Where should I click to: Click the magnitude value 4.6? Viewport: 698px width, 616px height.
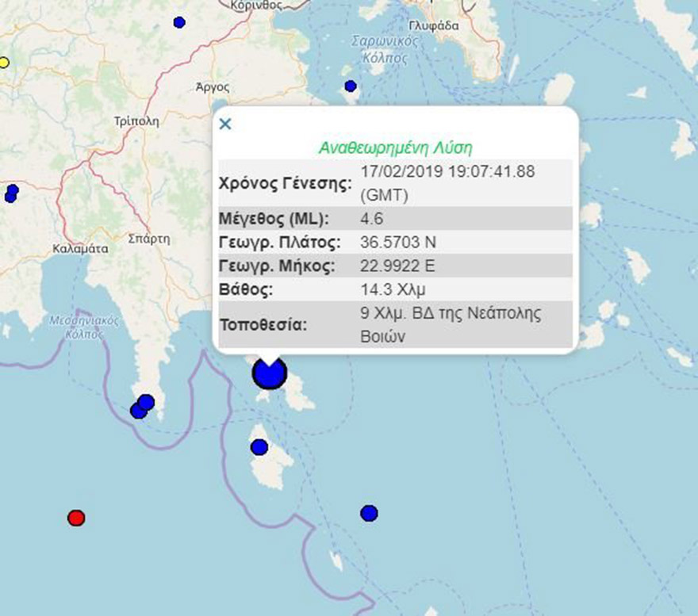[371, 218]
